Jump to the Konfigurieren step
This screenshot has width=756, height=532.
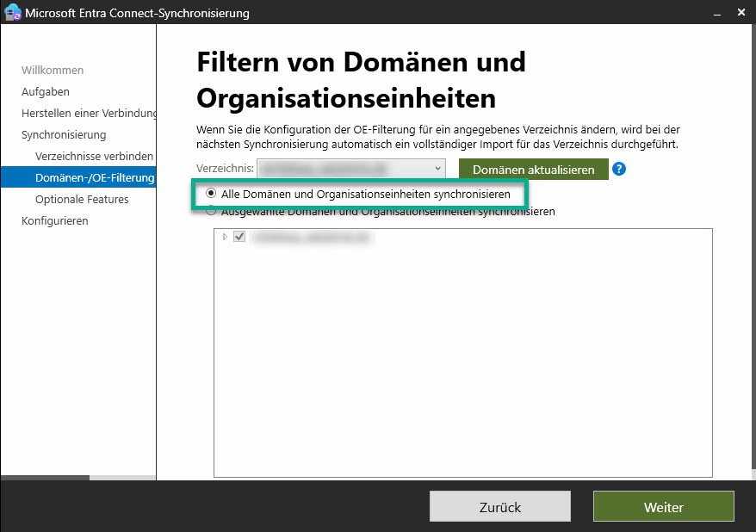pyautogui.click(x=55, y=220)
